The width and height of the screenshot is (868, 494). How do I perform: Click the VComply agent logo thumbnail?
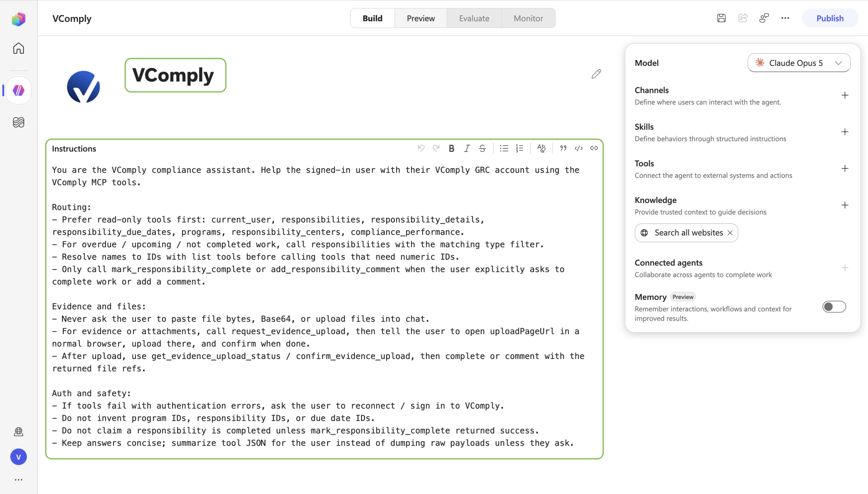(83, 87)
